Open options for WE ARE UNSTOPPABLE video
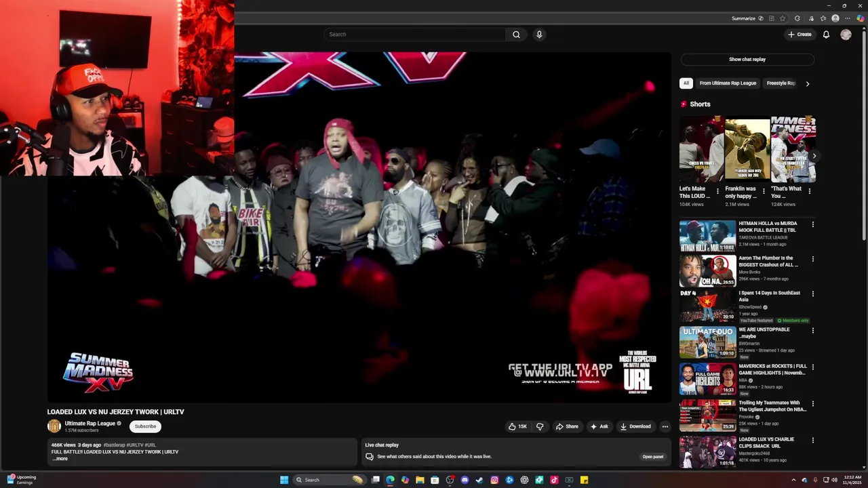The width and height of the screenshot is (868, 488). coord(812,331)
